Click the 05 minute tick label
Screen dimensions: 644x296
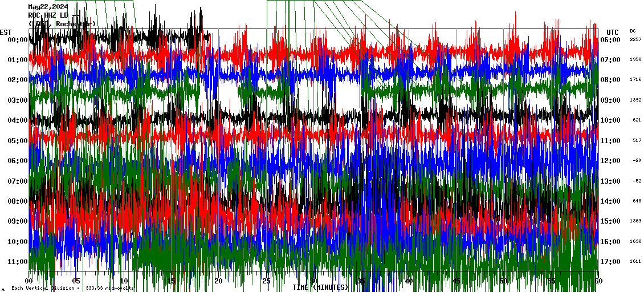coord(76,281)
